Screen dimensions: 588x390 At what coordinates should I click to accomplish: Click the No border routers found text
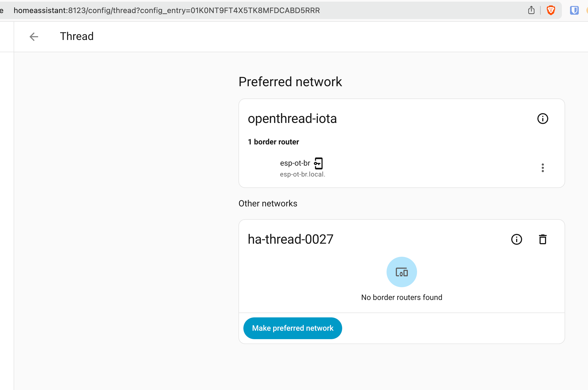pyautogui.click(x=402, y=297)
